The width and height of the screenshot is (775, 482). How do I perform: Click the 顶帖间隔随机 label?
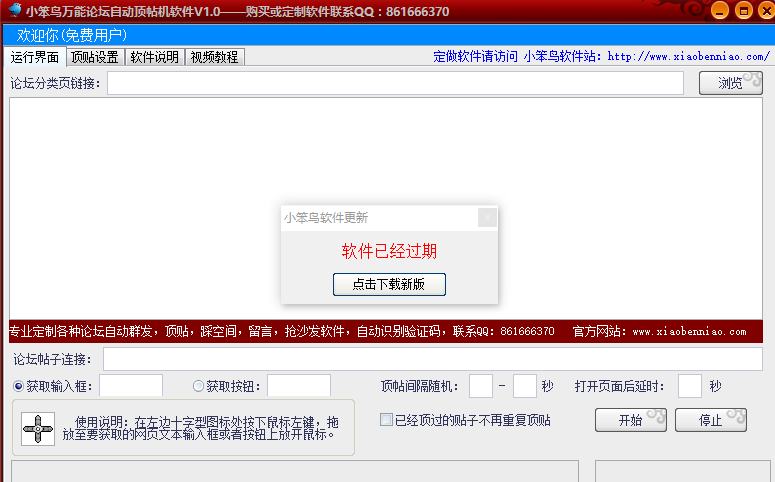pyautogui.click(x=420, y=386)
